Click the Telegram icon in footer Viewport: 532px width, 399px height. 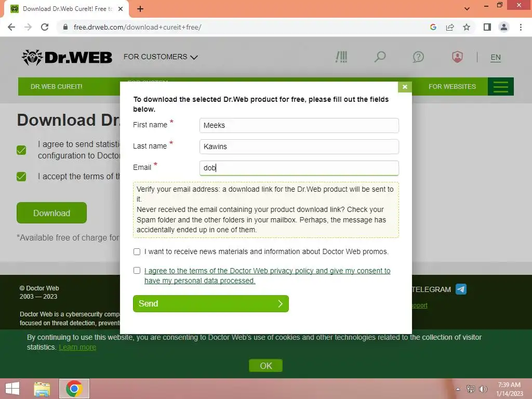(x=461, y=289)
